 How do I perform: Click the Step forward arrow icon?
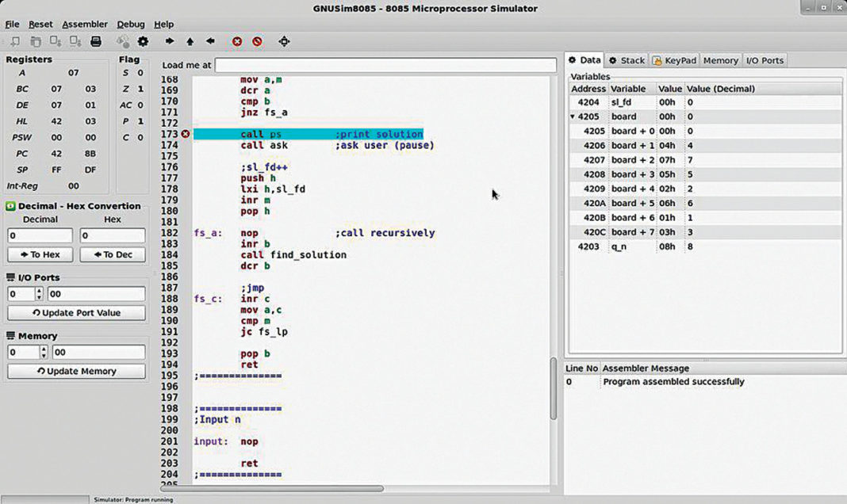[x=169, y=41]
